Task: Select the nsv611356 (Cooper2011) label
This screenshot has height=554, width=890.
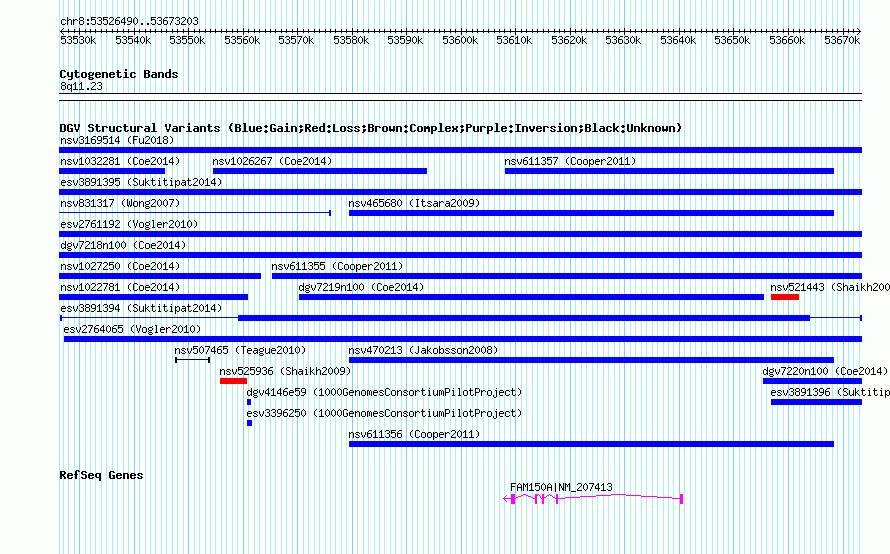Action: point(414,434)
